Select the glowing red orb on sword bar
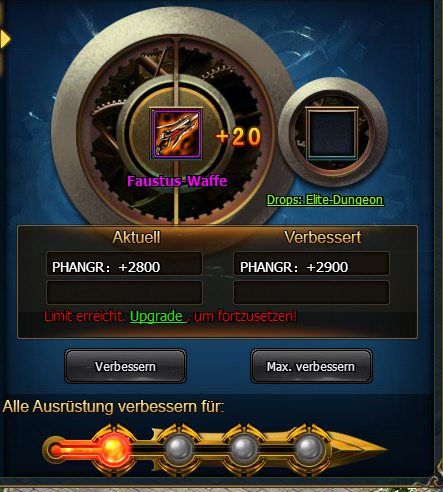 point(114,448)
